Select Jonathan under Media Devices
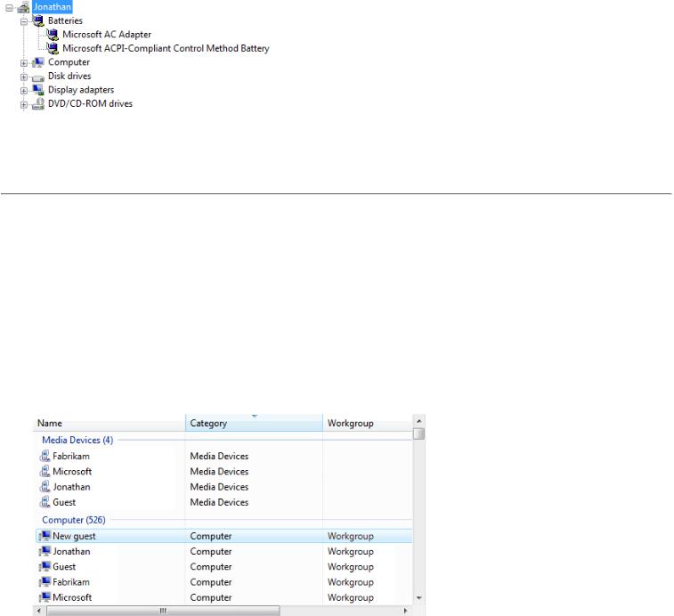The image size is (674, 616). 71,487
